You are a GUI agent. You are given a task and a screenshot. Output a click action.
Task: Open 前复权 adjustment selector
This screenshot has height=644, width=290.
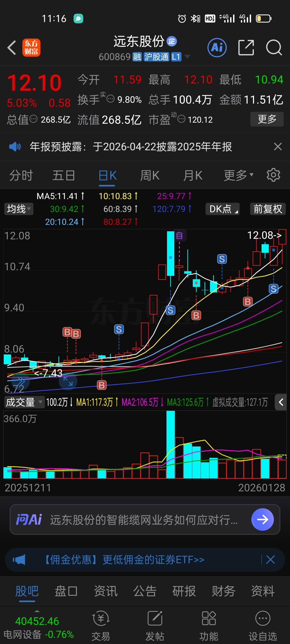(268, 209)
